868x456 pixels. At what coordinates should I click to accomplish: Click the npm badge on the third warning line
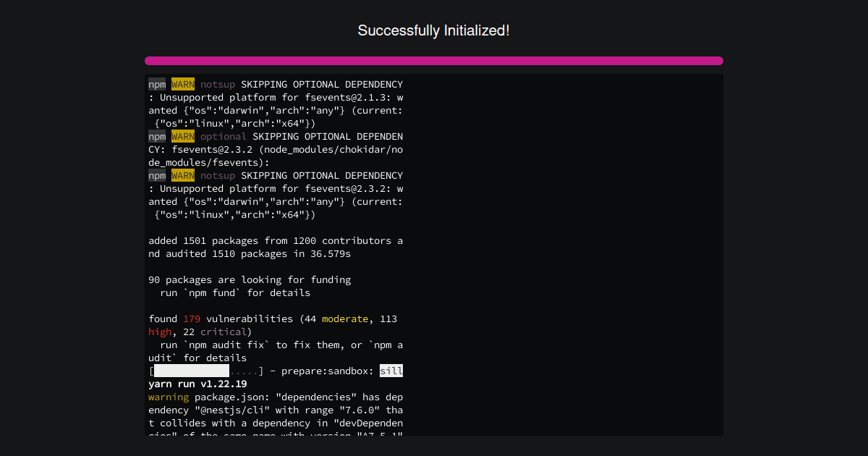pos(156,175)
